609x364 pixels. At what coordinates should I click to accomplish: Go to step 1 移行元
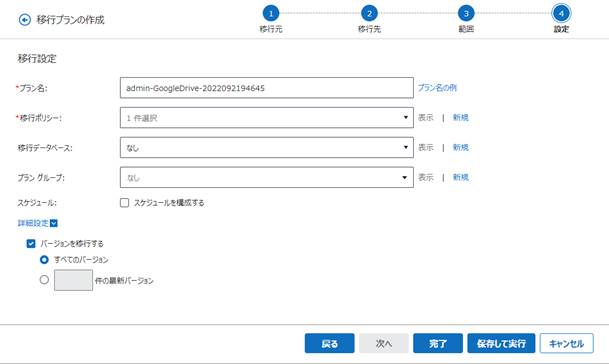pos(271,14)
